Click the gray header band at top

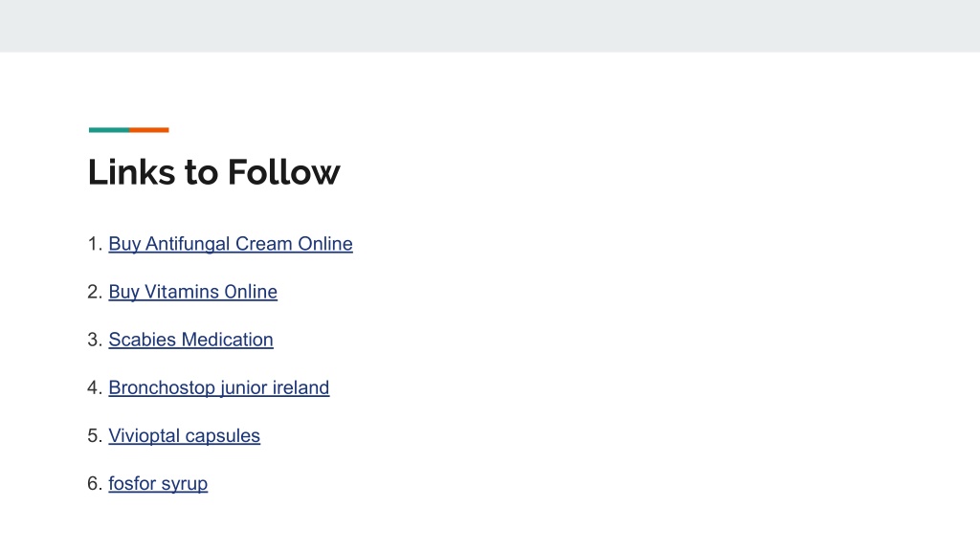pyautogui.click(x=490, y=26)
